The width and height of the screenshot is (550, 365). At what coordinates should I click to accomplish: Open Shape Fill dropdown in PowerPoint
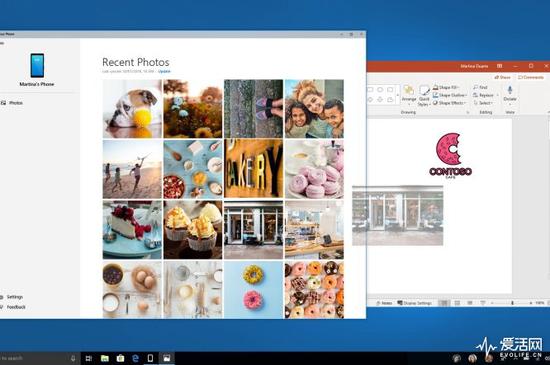(446, 87)
